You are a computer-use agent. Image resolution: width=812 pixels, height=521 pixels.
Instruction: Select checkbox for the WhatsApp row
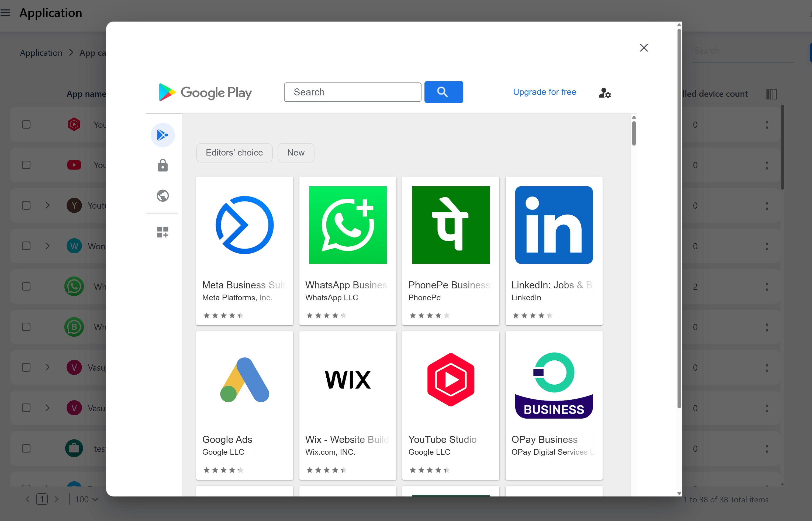(x=26, y=287)
